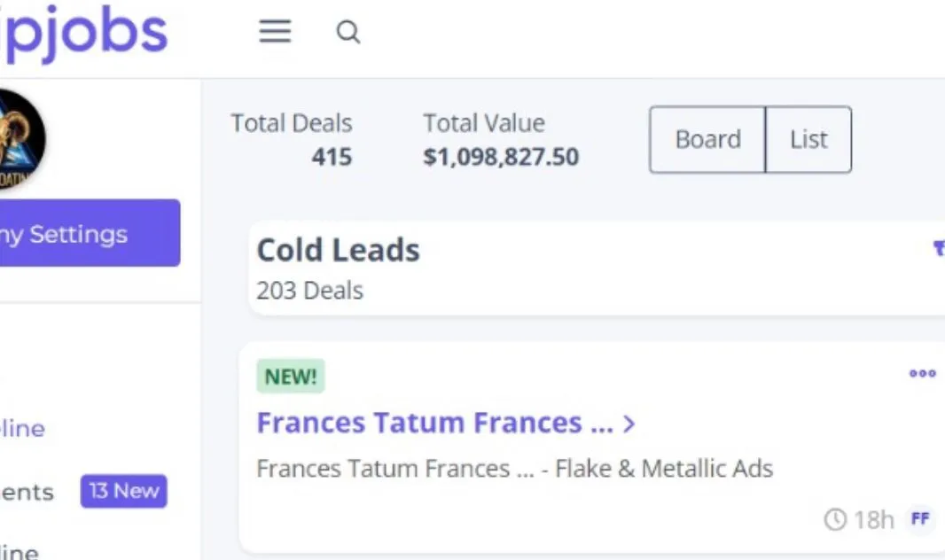Viewport: 945px width, 560px height.
Task: Switch to Board view
Action: tap(707, 140)
